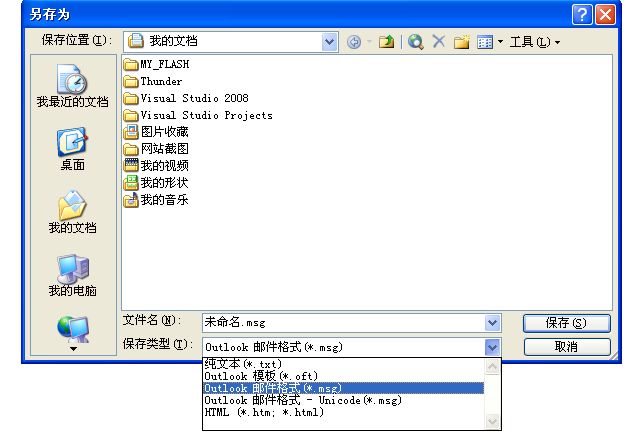Select the 网站截图 folder

156,149
